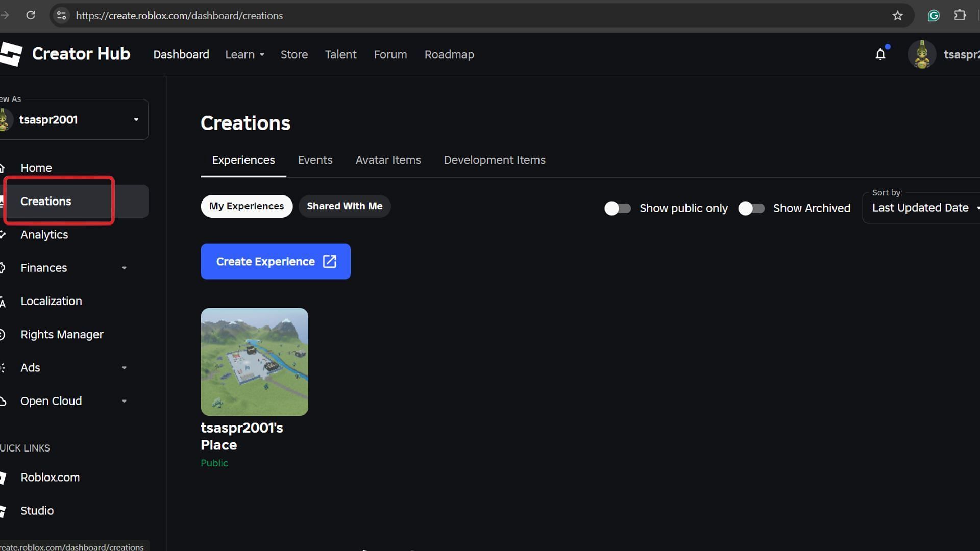The height and width of the screenshot is (551, 980).
Task: Click the Creator Hub title text
Action: point(81,54)
